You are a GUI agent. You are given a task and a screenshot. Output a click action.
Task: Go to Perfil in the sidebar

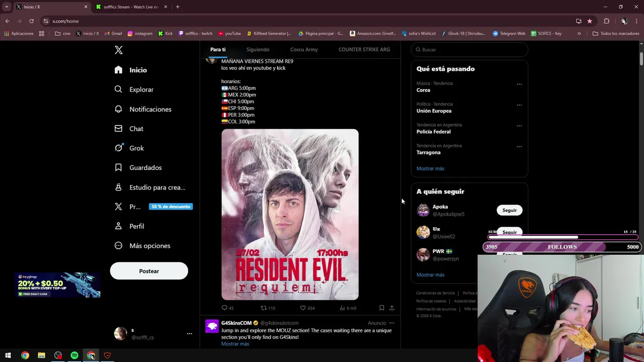pos(129,226)
